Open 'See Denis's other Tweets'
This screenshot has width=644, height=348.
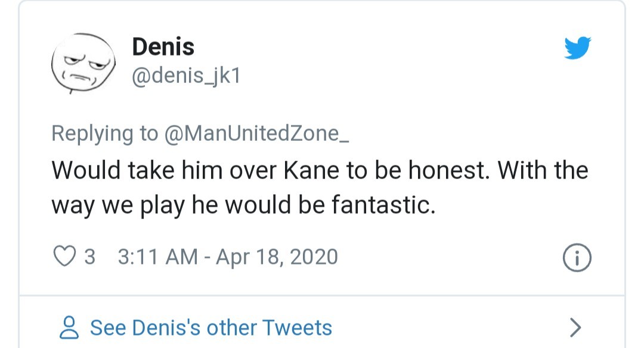(210, 327)
